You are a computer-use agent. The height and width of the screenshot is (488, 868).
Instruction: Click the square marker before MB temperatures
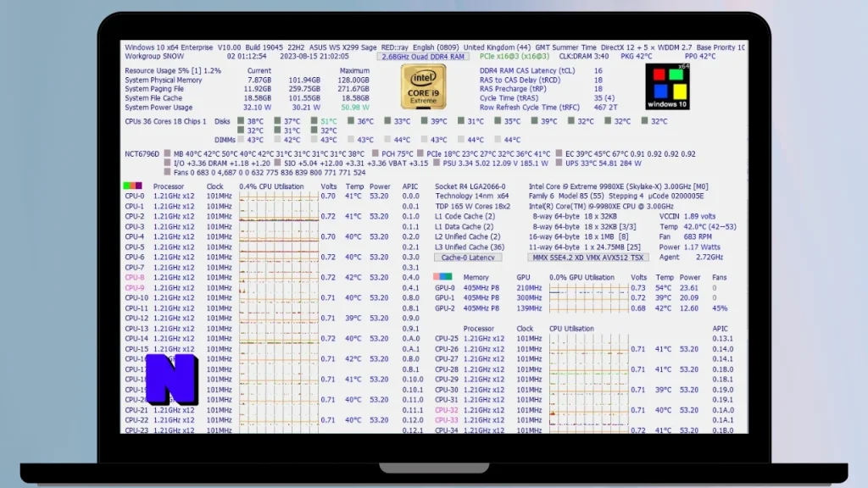167,153
